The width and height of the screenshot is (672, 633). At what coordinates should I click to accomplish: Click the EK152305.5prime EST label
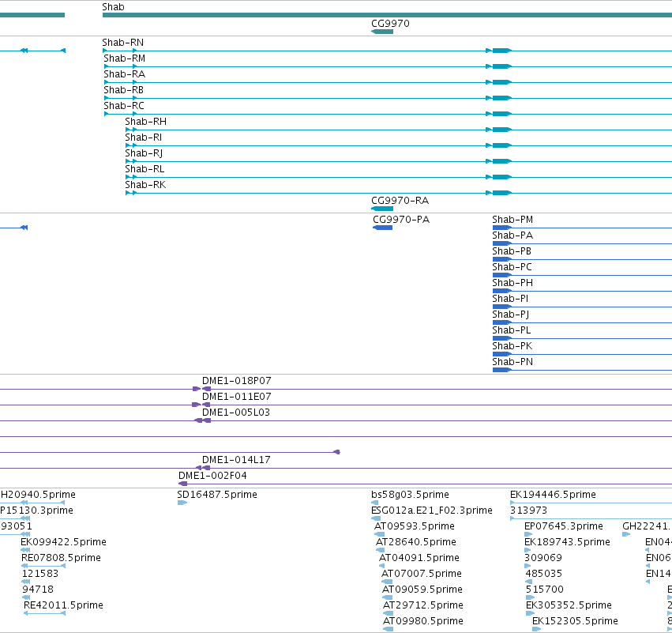575,621
